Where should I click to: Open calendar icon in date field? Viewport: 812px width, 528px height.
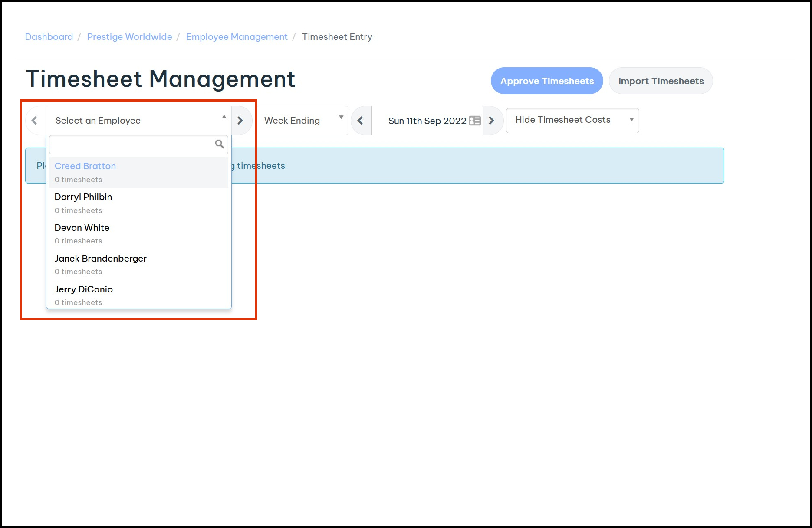click(x=475, y=121)
